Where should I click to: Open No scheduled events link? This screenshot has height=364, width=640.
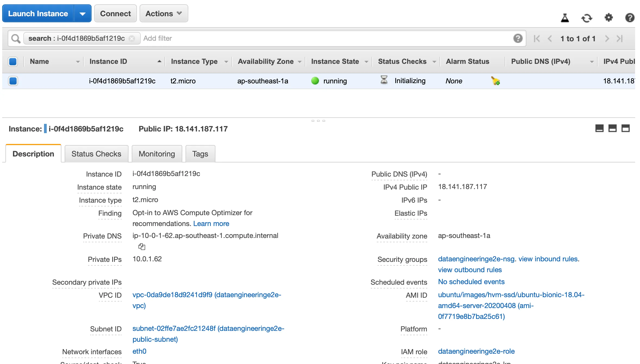point(471,282)
